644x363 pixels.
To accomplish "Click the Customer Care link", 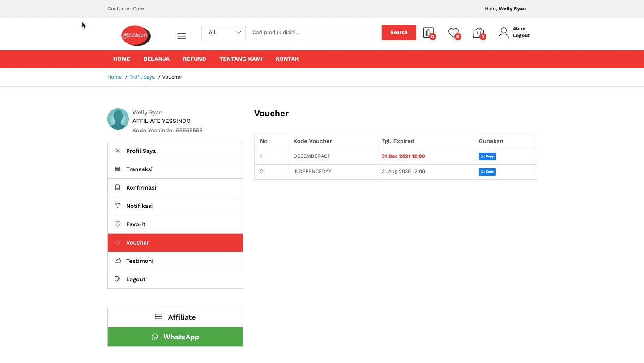I will 126,8.
